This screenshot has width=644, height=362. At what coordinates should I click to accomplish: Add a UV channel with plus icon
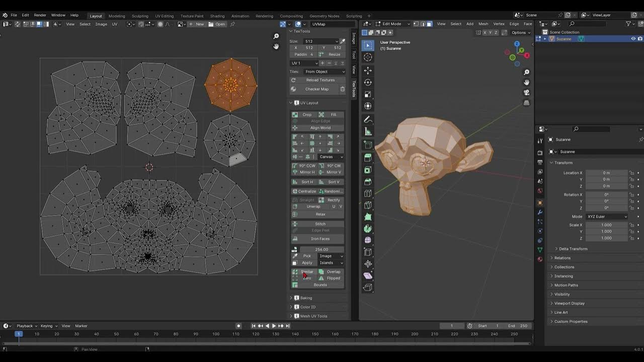[x=323, y=63]
